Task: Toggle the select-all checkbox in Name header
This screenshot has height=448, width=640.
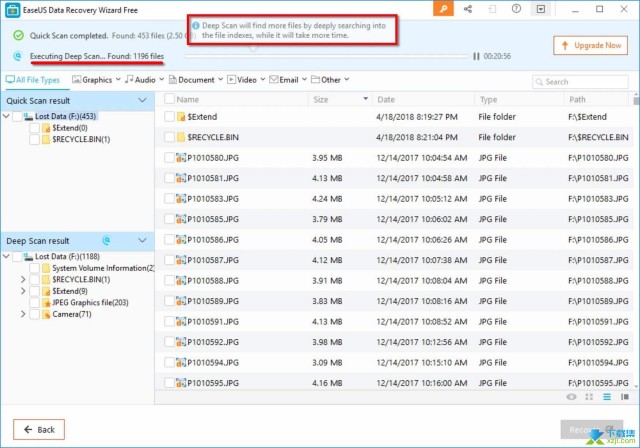Action: pyautogui.click(x=169, y=99)
